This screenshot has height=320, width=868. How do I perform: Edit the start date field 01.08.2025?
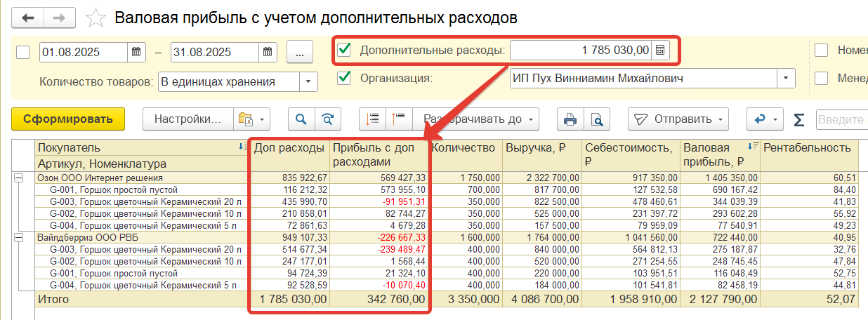[84, 52]
